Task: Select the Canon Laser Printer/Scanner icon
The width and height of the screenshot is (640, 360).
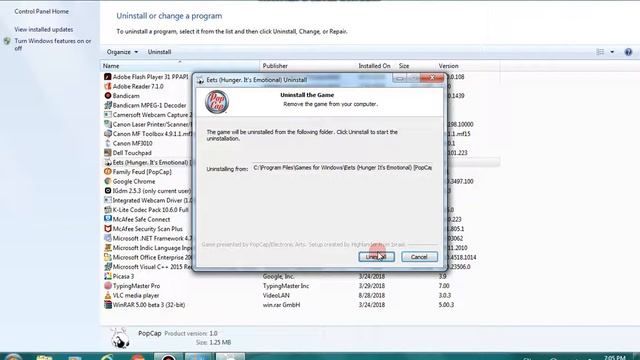Action: (108, 124)
